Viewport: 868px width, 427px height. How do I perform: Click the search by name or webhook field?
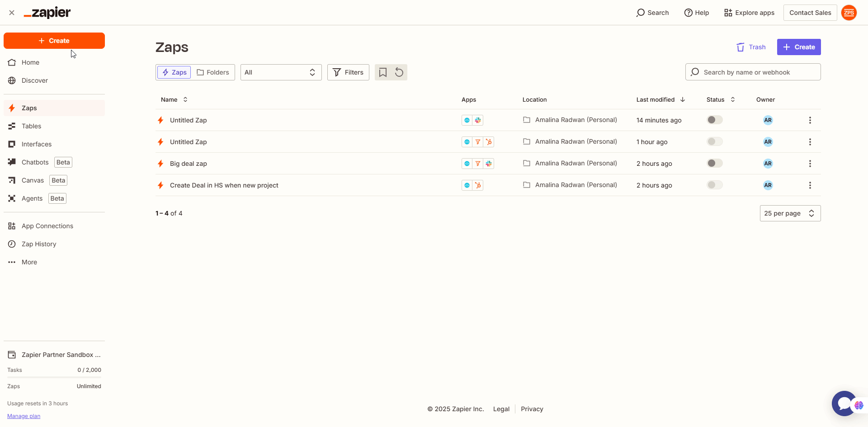coord(752,72)
